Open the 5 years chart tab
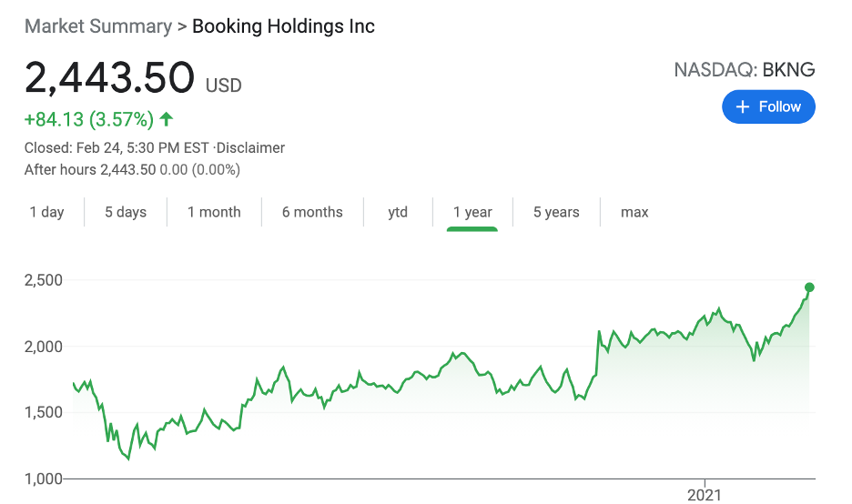 556,212
